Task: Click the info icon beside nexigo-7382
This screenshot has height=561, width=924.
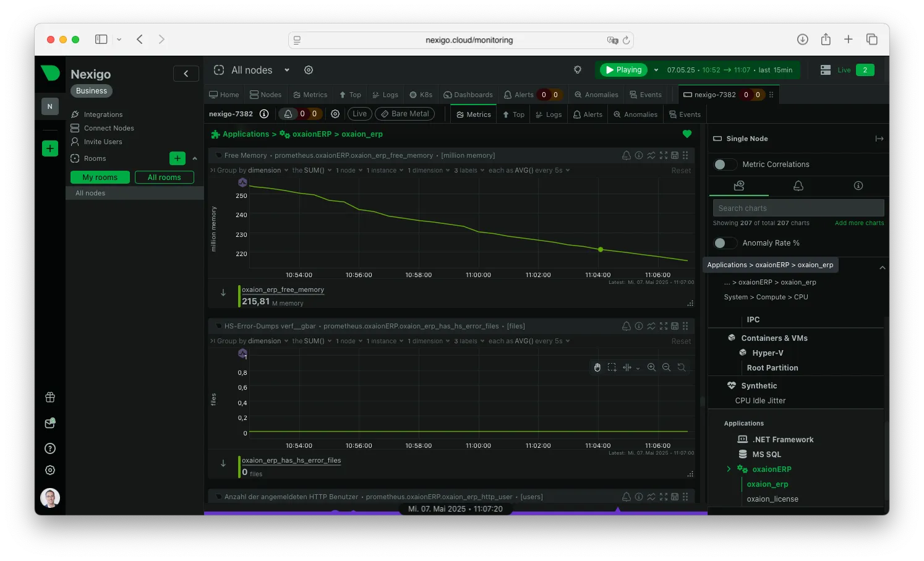Action: pos(264,114)
